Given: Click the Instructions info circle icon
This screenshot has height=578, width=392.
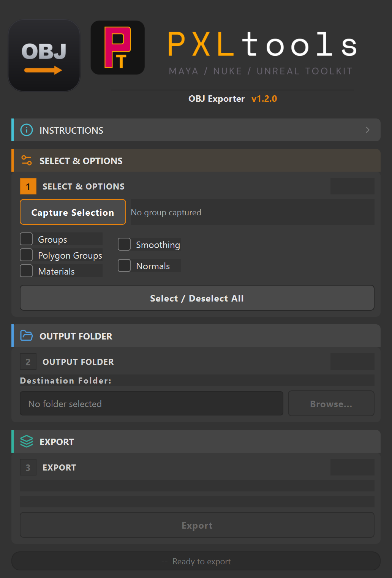Looking at the screenshot, I should click(27, 130).
